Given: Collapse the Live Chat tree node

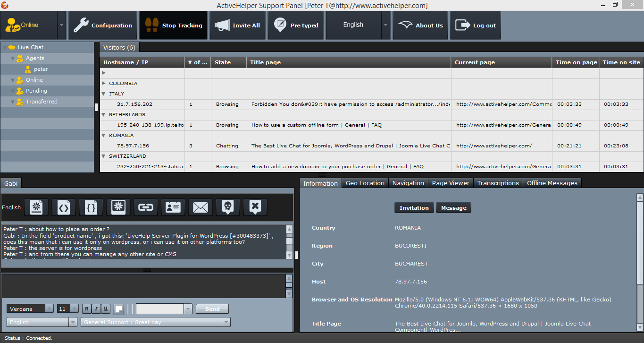Looking at the screenshot, I should click(x=4, y=47).
